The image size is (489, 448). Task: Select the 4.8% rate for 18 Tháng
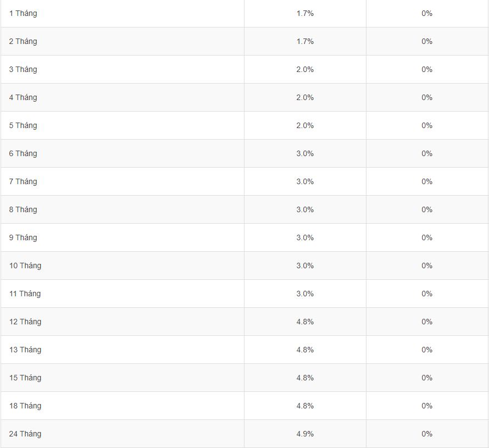click(x=305, y=406)
